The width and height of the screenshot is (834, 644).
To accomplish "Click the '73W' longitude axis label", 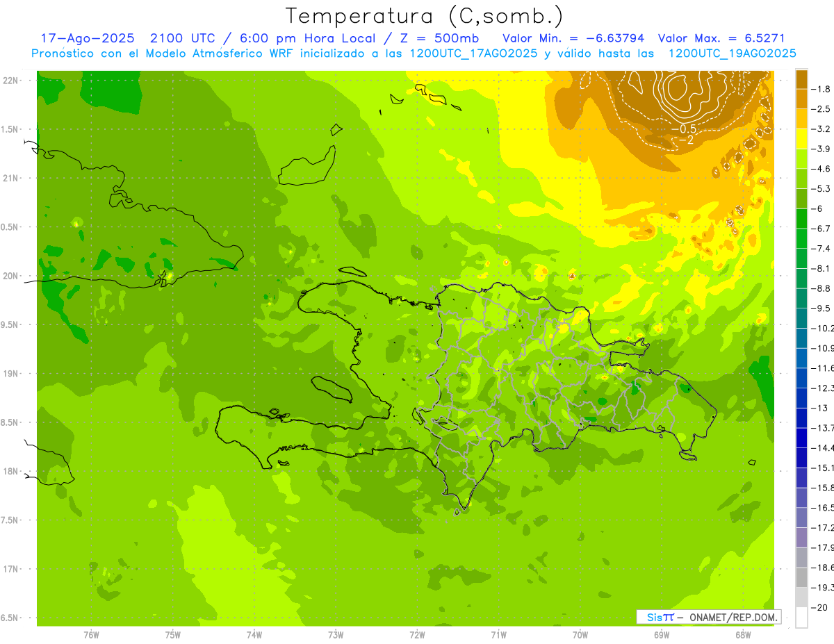I will click(x=336, y=635).
